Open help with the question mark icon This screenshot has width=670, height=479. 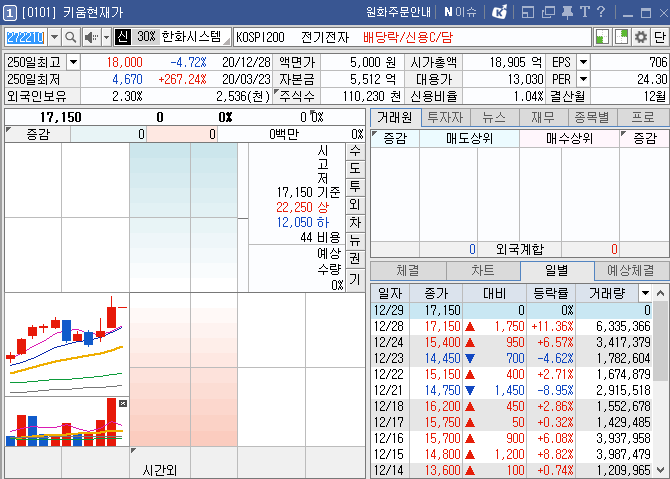601,12
